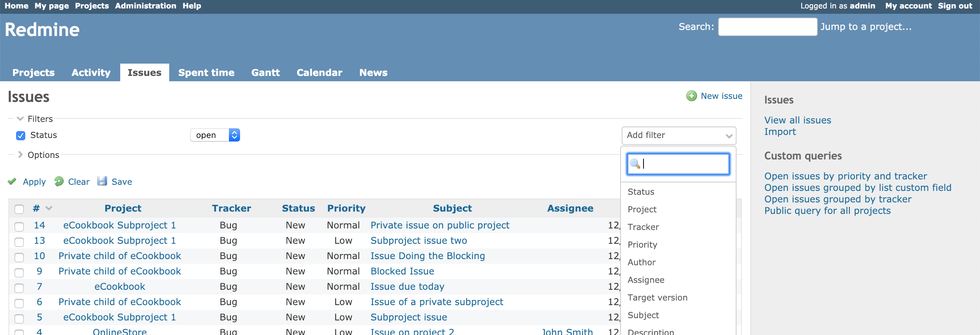Select the checkbox for issue 9
Viewport: 980px width, 335px height.
(19, 272)
